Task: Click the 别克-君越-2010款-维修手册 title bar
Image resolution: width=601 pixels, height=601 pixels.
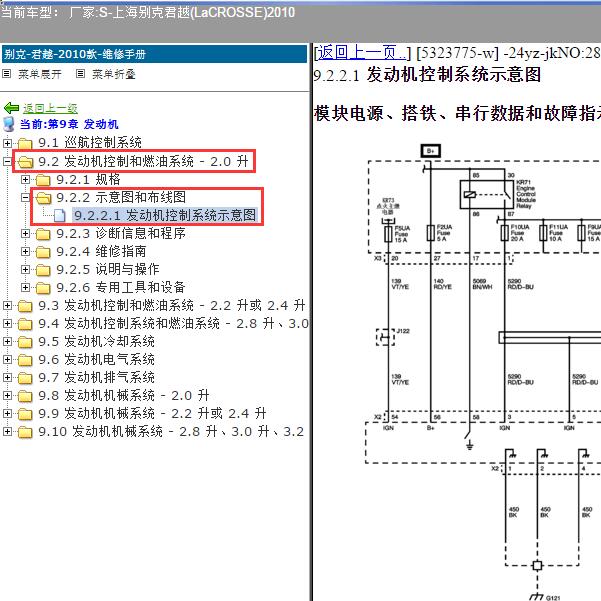Action: pos(154,54)
